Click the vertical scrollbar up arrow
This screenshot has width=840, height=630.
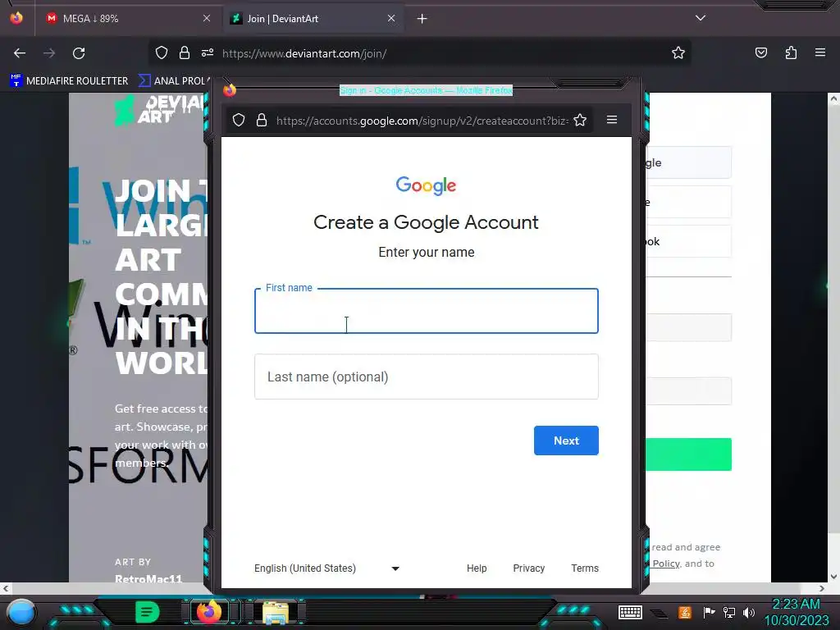(833, 98)
